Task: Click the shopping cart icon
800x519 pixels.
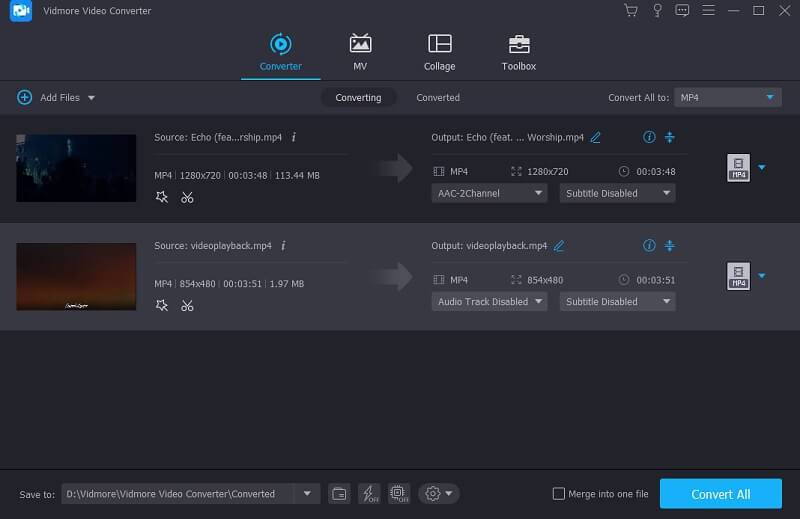Action: coord(630,10)
